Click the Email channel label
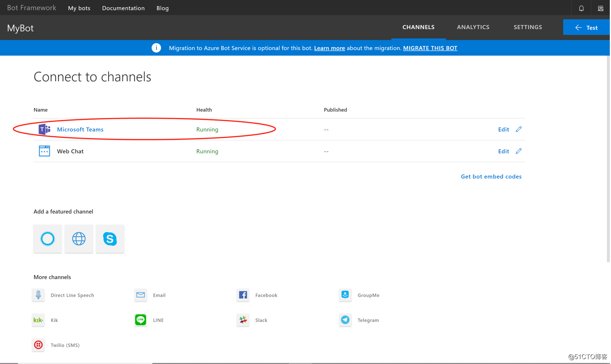 coord(159,296)
